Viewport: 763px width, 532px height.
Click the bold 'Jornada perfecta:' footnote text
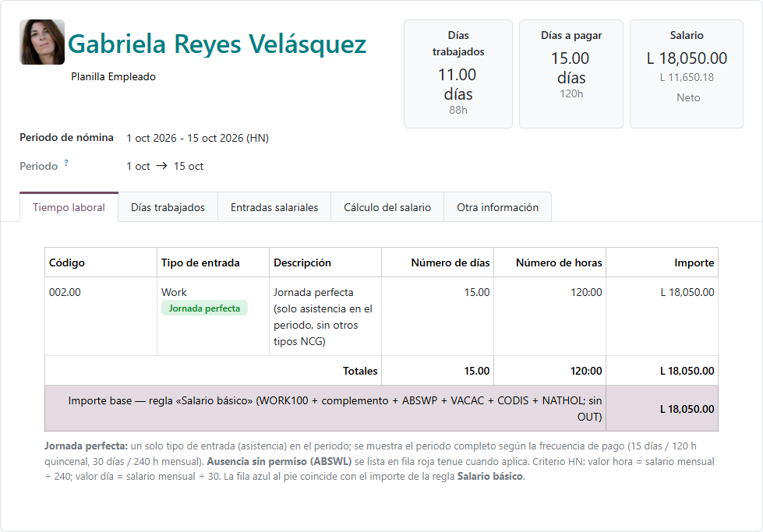click(87, 446)
